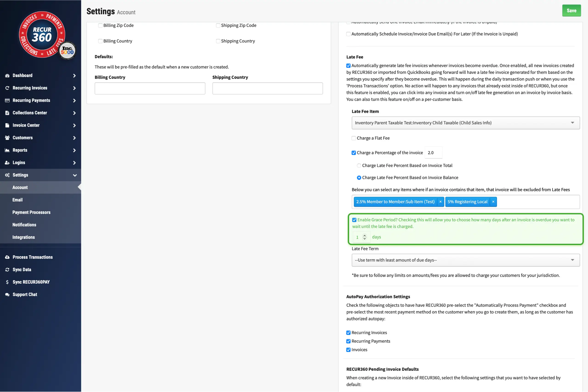Check the Billing Zip Code checkbox
The height and width of the screenshot is (392, 588).
100,25
